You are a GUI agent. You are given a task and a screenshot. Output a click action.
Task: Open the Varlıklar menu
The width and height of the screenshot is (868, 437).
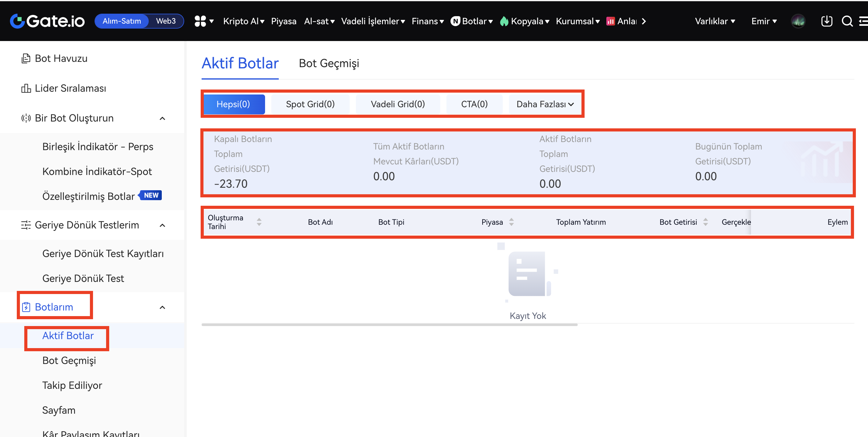pos(715,21)
